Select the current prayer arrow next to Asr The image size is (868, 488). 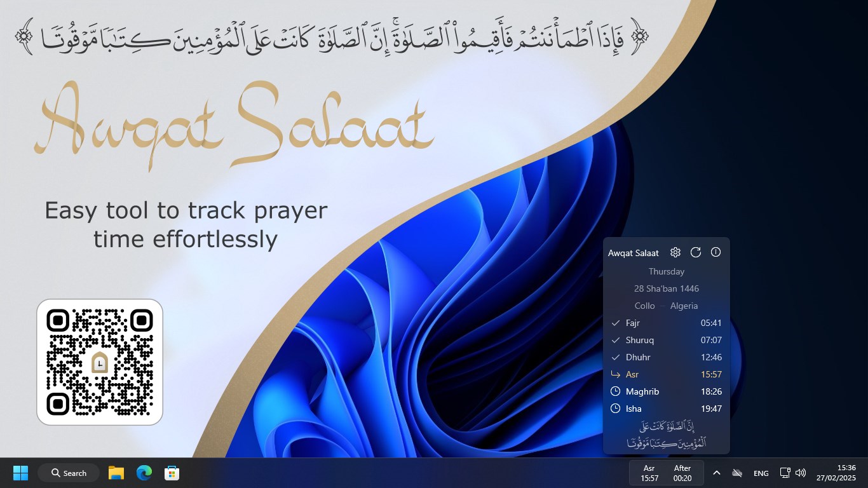[615, 374]
